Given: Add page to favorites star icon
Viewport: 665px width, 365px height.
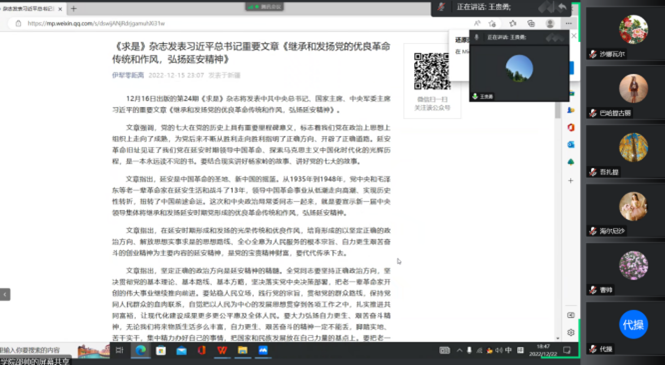Looking at the screenshot, I should tap(492, 23).
